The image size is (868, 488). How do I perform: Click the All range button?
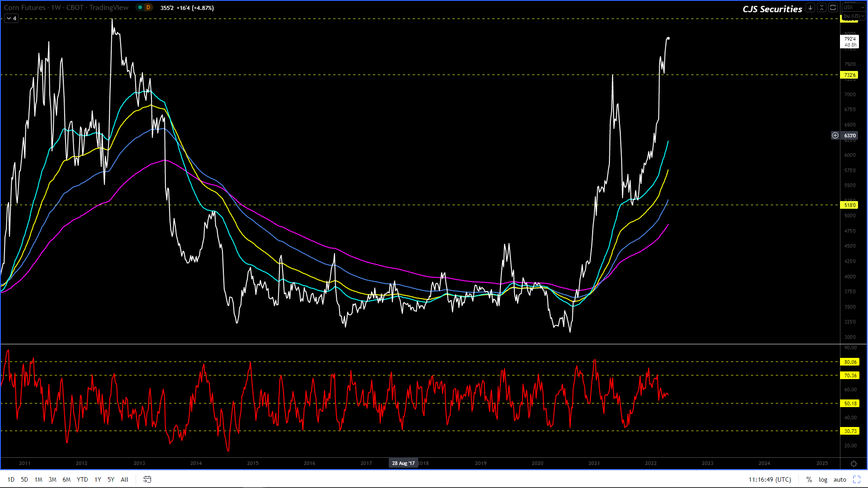tap(124, 479)
